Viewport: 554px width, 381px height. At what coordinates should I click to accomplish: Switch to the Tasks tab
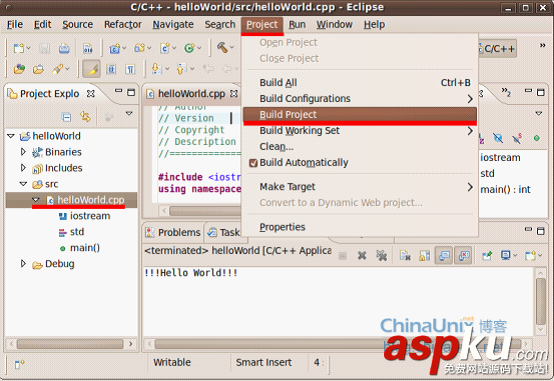point(223,233)
